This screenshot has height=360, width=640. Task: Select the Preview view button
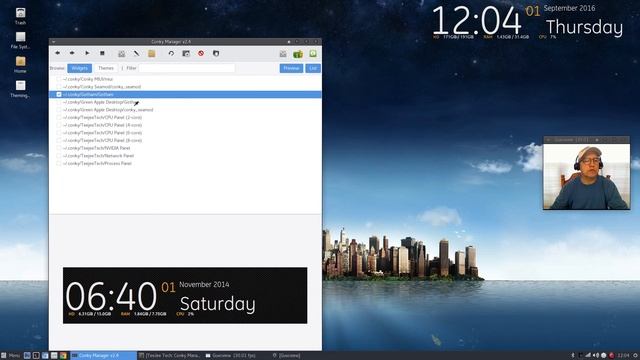pos(291,68)
